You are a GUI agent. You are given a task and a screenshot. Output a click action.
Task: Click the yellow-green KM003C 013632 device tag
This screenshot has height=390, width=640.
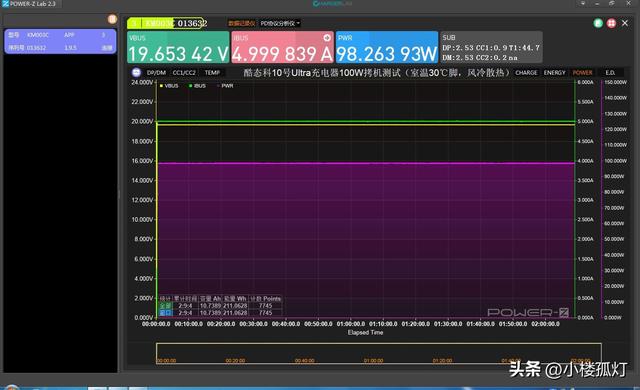[x=167, y=23]
